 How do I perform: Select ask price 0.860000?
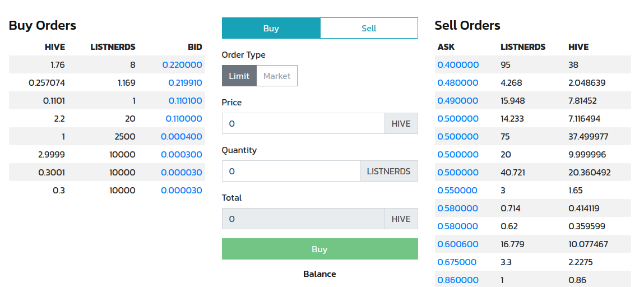pyautogui.click(x=458, y=280)
